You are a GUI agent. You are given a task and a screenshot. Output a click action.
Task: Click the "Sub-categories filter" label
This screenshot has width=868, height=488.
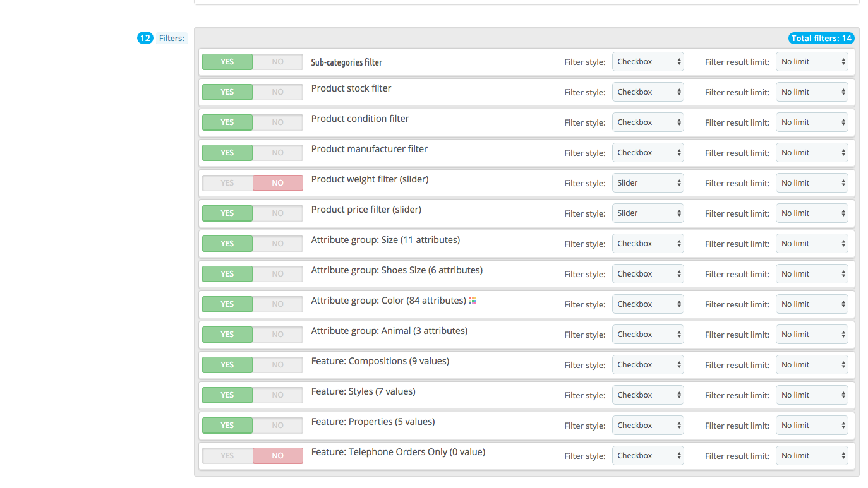click(347, 62)
